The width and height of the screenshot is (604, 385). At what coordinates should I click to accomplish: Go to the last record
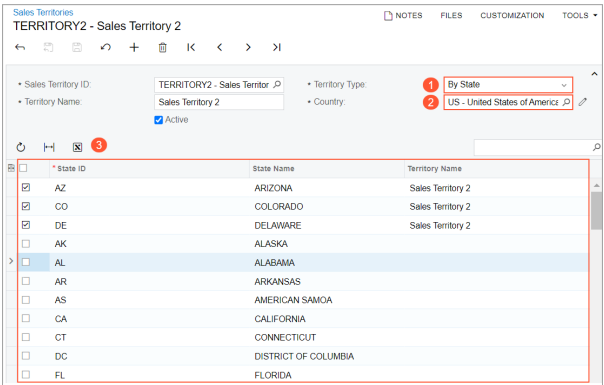(x=277, y=47)
